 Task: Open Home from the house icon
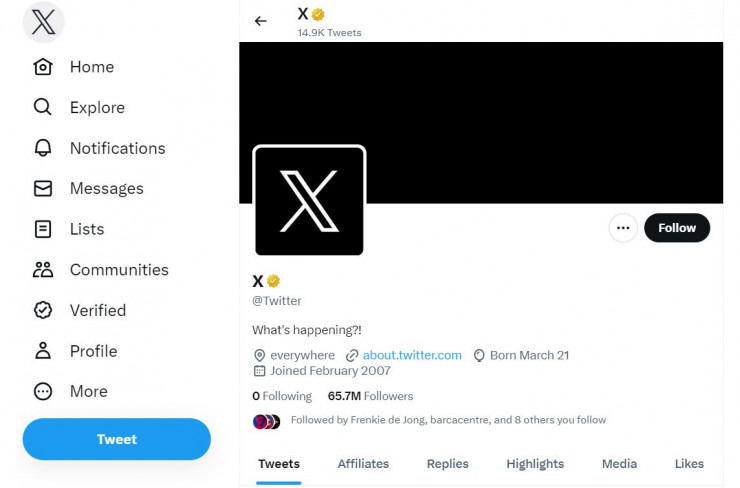tap(43, 67)
